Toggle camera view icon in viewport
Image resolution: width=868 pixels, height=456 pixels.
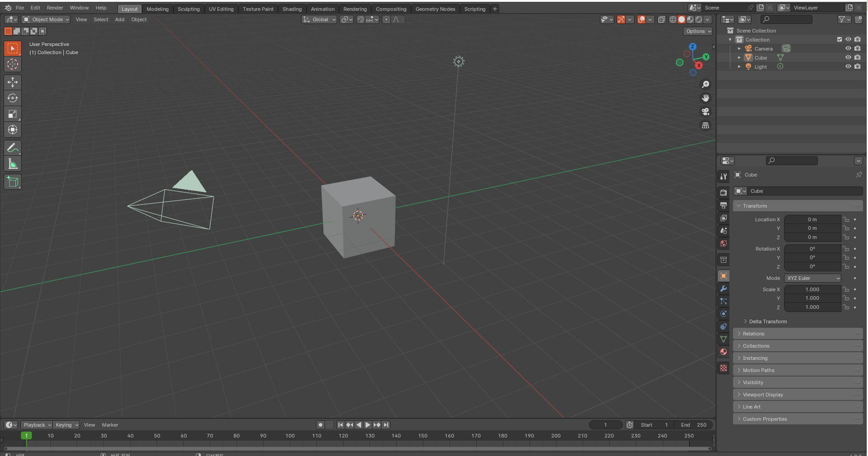coord(706,112)
